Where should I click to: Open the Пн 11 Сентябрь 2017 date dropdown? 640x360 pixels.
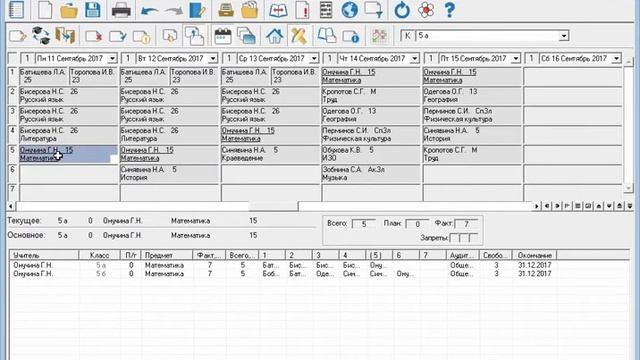coord(112,59)
